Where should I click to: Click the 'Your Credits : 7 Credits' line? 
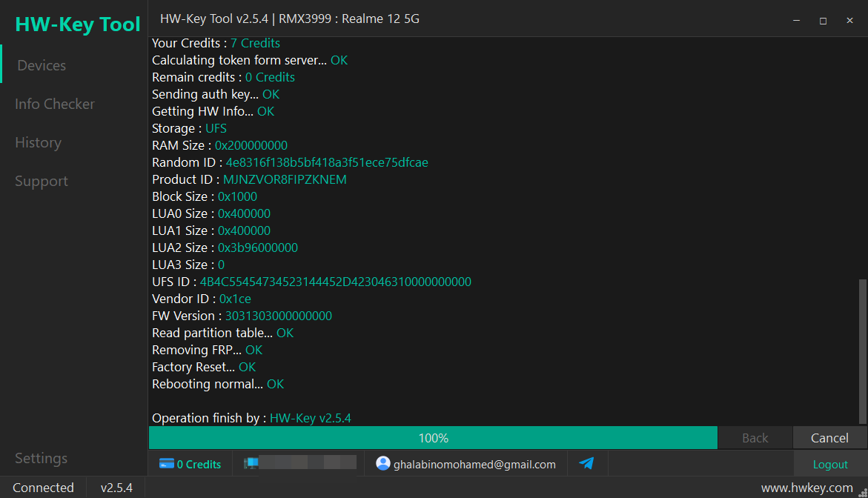(216, 43)
